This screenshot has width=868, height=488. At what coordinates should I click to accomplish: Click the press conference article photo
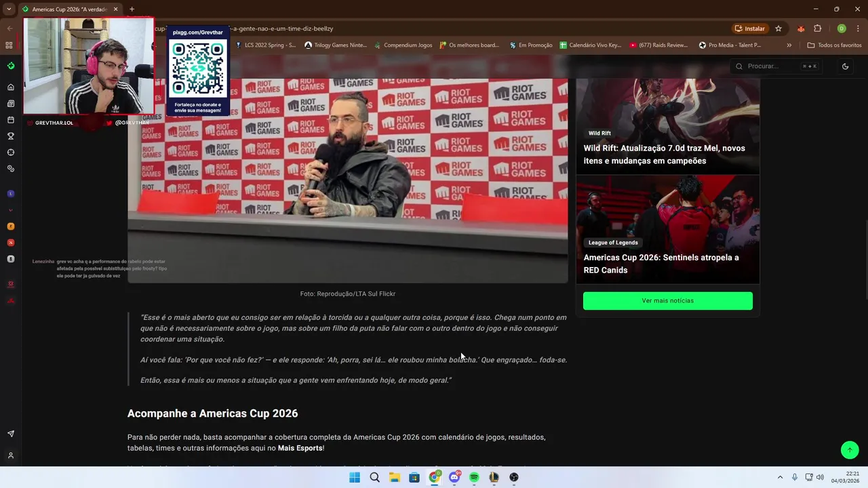click(347, 180)
